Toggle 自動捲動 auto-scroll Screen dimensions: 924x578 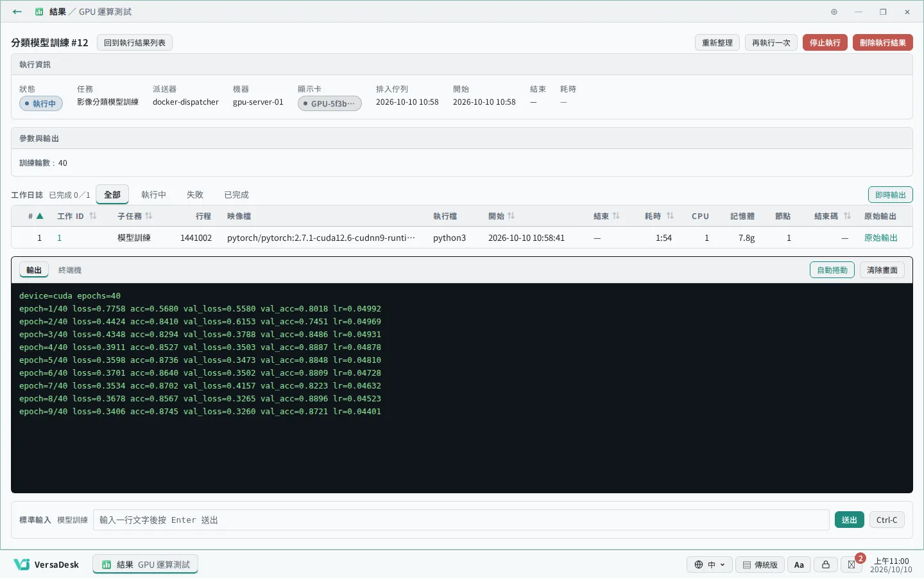[832, 270]
